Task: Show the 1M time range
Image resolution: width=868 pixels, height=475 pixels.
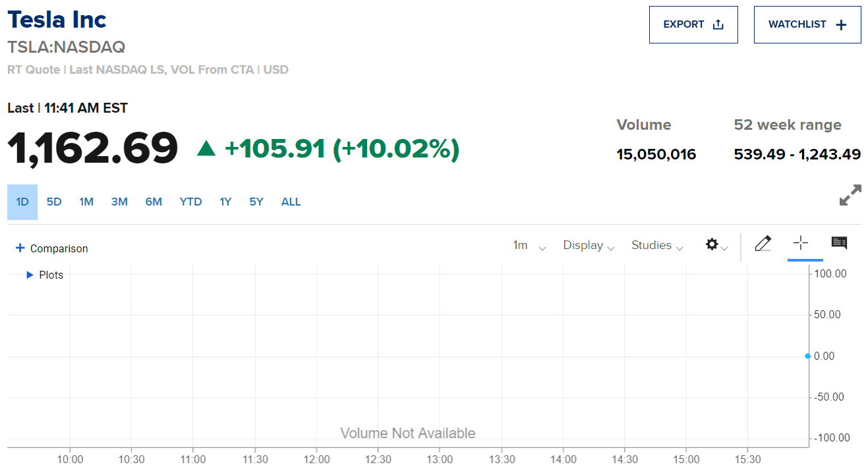Action: 86,202
